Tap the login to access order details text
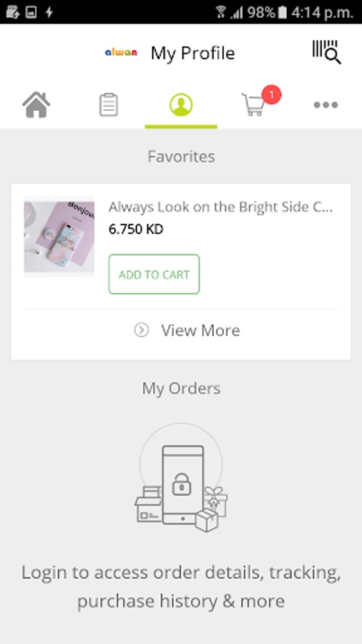The width and height of the screenshot is (362, 644). click(x=181, y=587)
